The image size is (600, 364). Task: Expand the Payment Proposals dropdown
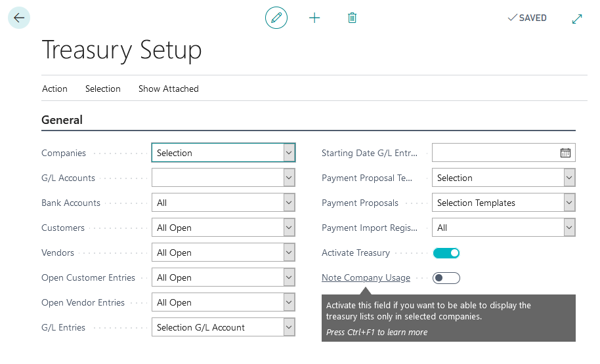point(569,203)
